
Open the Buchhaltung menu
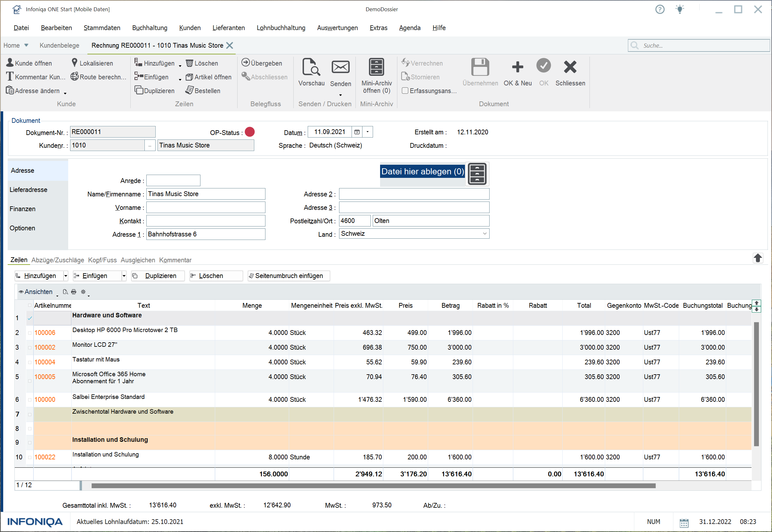150,28
